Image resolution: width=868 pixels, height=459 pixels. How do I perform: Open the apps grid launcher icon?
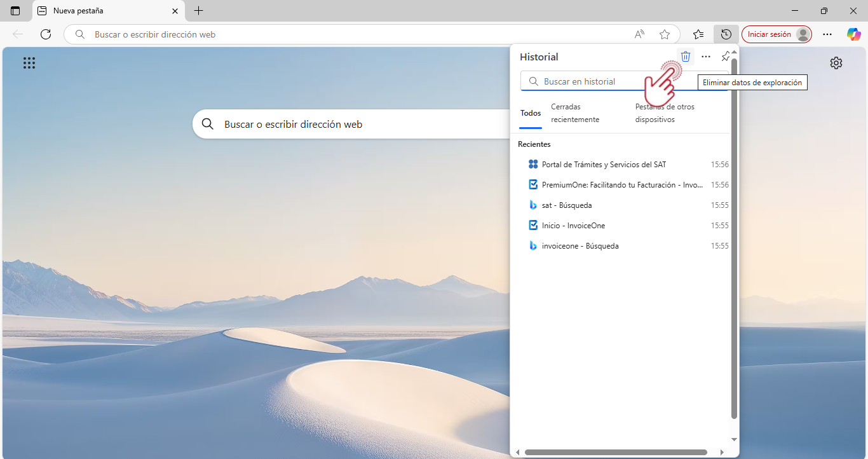click(x=29, y=63)
